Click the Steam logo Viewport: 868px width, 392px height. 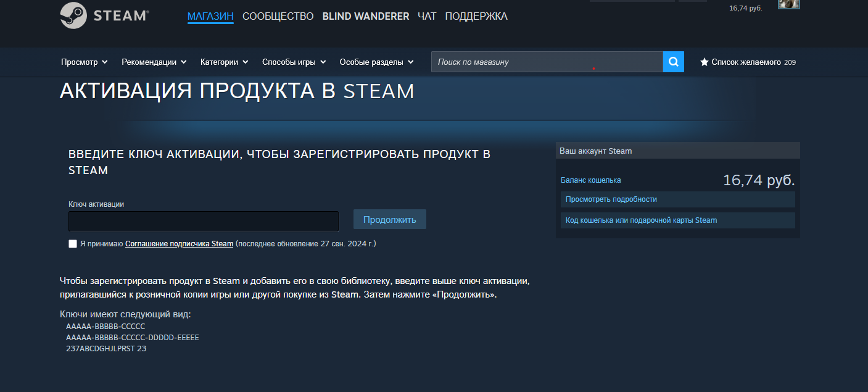(x=104, y=16)
